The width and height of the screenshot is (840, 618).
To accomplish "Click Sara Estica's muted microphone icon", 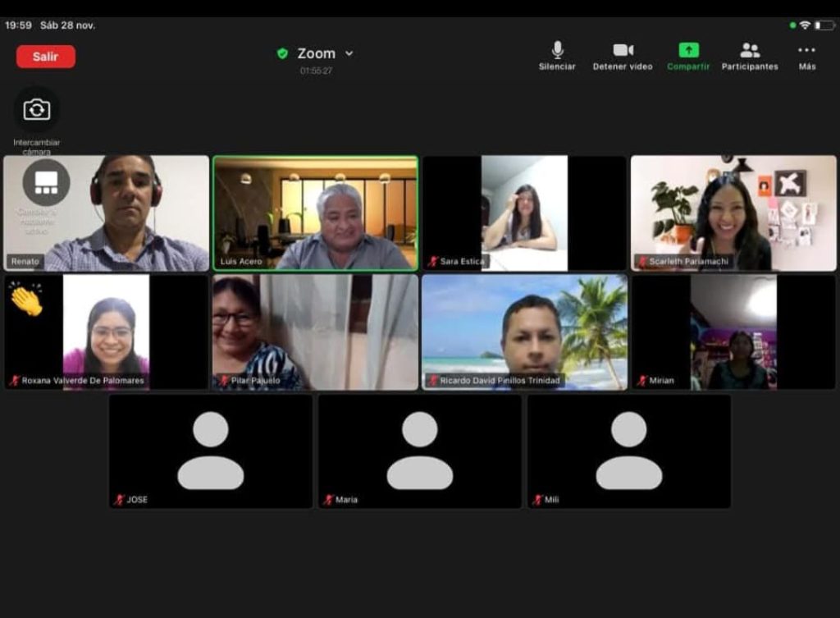I will click(433, 262).
